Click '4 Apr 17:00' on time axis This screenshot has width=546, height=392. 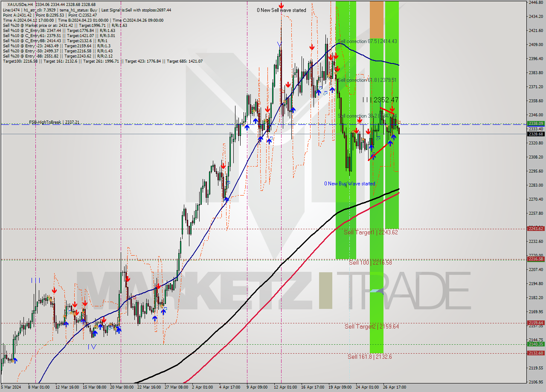pyautogui.click(x=230, y=387)
